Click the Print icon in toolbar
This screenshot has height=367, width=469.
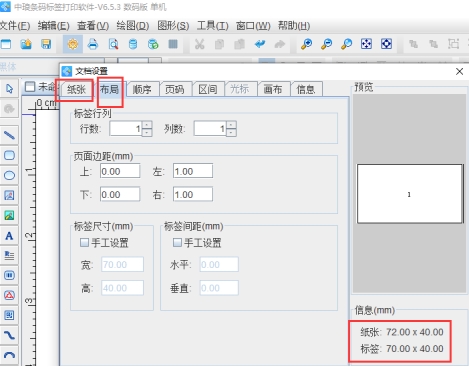(93, 44)
